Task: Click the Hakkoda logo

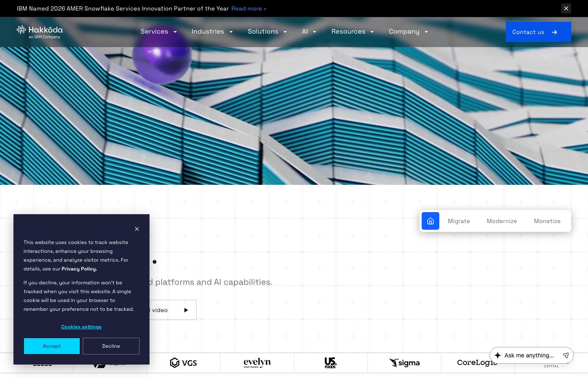Action: tap(40, 32)
